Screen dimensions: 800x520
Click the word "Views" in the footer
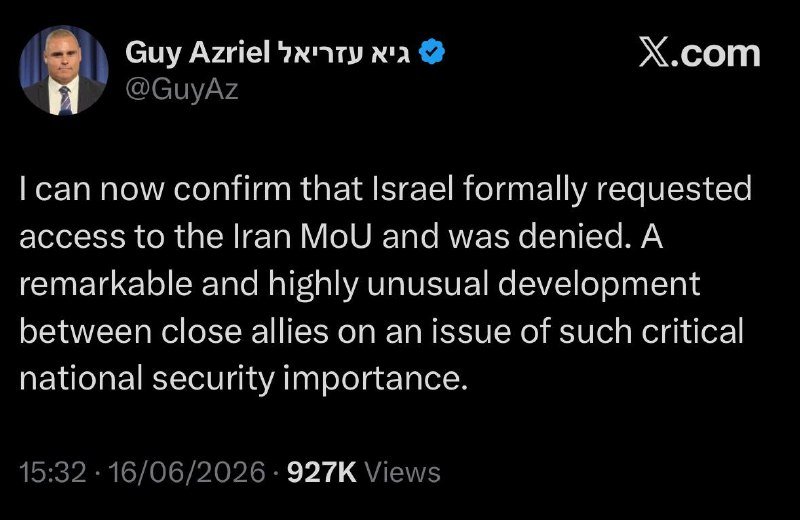tap(403, 472)
